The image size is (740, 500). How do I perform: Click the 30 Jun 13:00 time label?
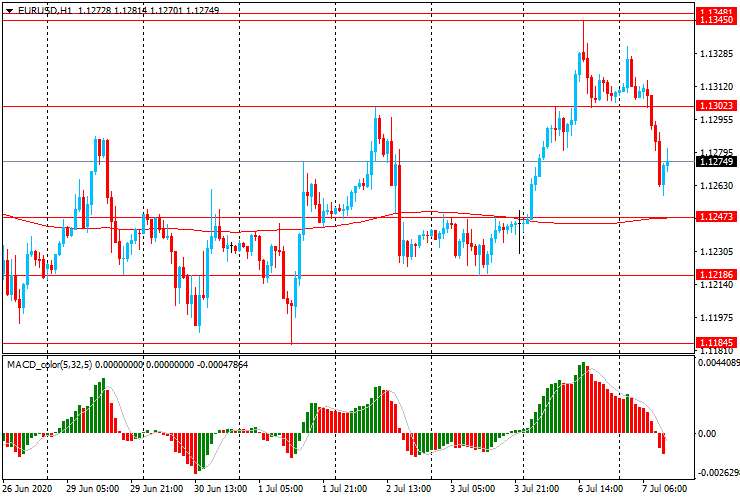(x=220, y=488)
